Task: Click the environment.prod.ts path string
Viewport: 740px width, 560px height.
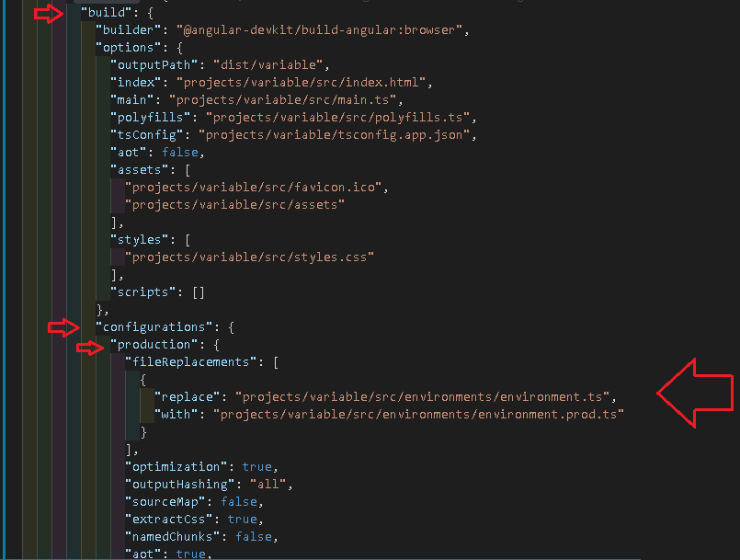Action: click(x=418, y=415)
